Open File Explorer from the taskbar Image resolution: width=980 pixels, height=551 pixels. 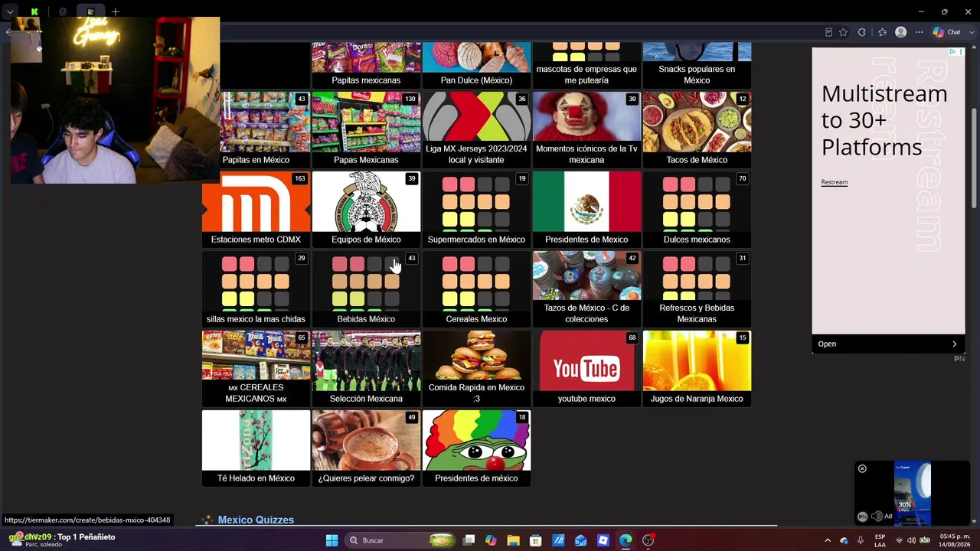(x=513, y=540)
